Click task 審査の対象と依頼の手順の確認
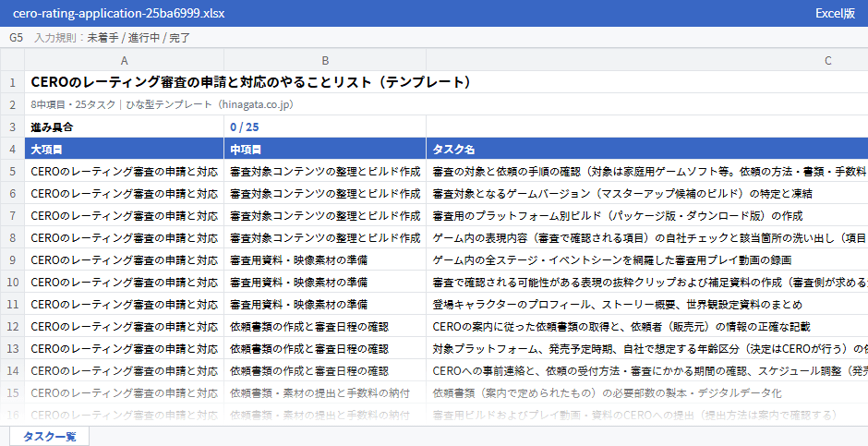The image size is (868, 446). point(647,171)
